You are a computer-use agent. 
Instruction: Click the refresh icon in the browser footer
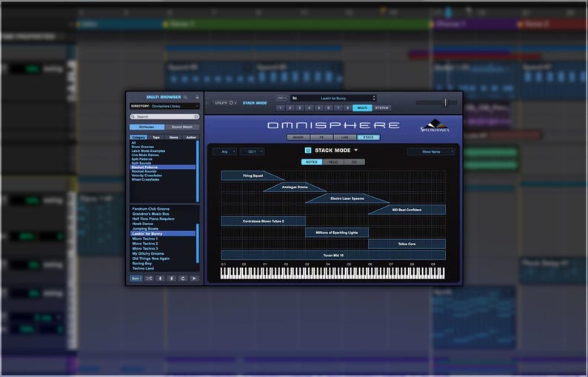click(183, 278)
